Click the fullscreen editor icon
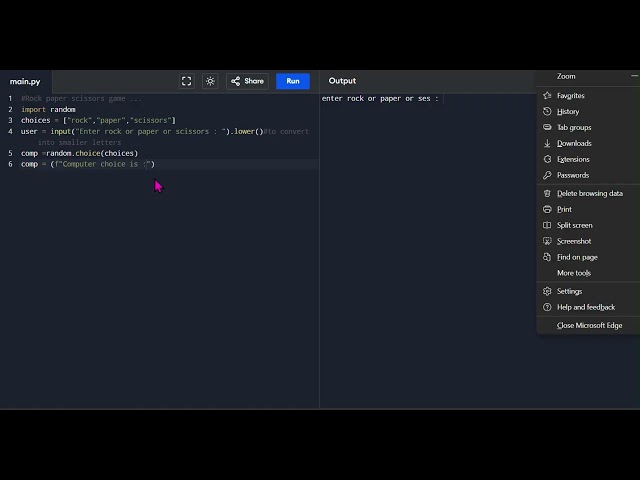Screen dimensions: 640x480 [x=187, y=81]
